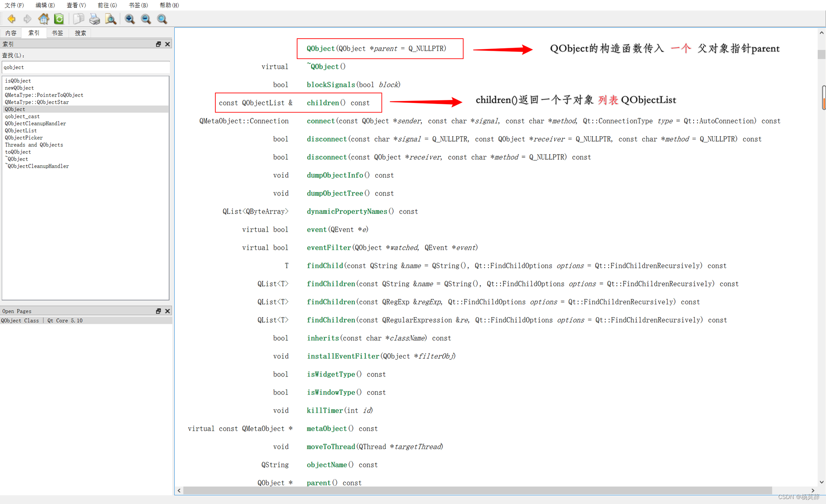Select Threads and QObjects entry

click(34, 144)
